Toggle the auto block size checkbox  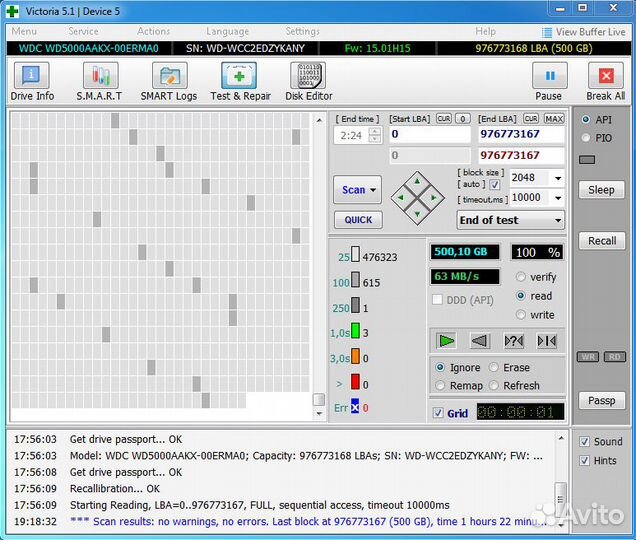[x=494, y=185]
